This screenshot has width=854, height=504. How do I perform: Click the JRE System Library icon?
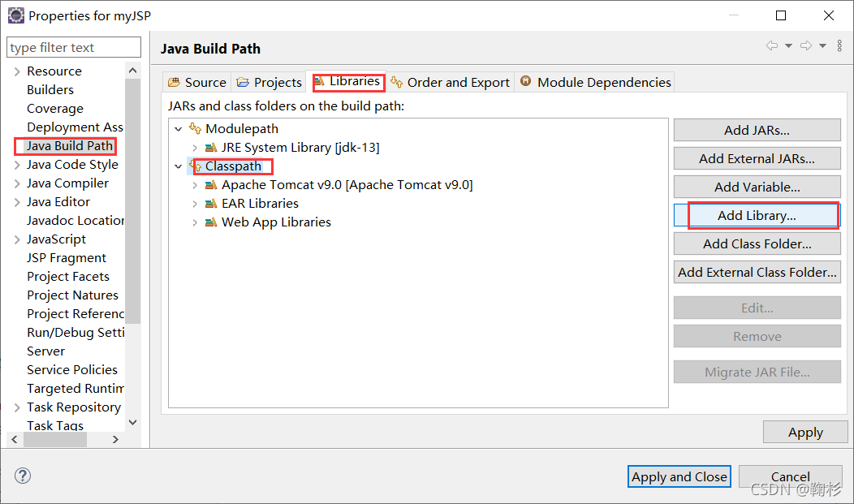tap(211, 148)
